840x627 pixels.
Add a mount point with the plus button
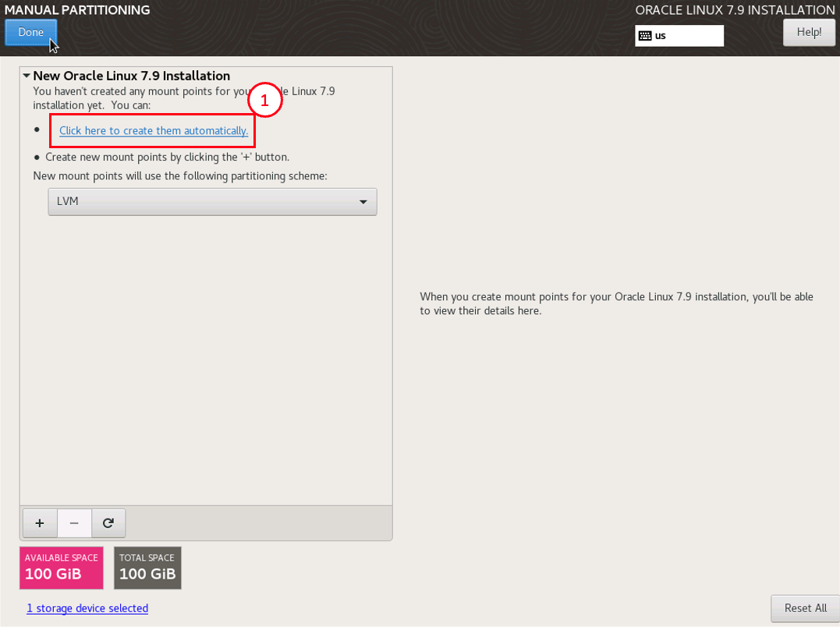pyautogui.click(x=40, y=523)
